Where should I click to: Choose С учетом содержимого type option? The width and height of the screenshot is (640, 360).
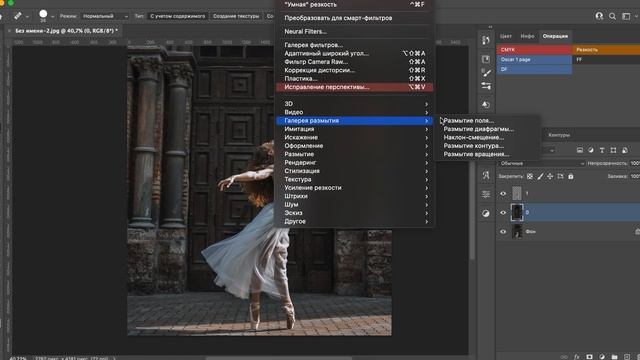coord(178,16)
